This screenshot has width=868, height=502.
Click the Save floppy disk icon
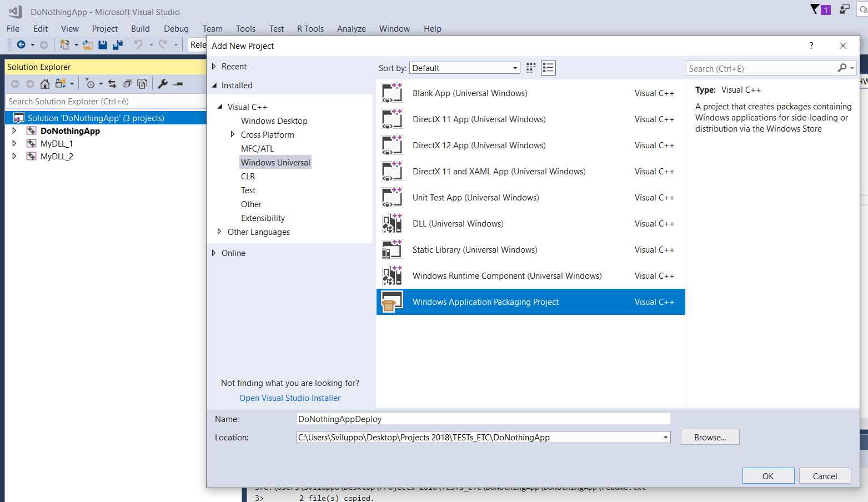[x=103, y=44]
